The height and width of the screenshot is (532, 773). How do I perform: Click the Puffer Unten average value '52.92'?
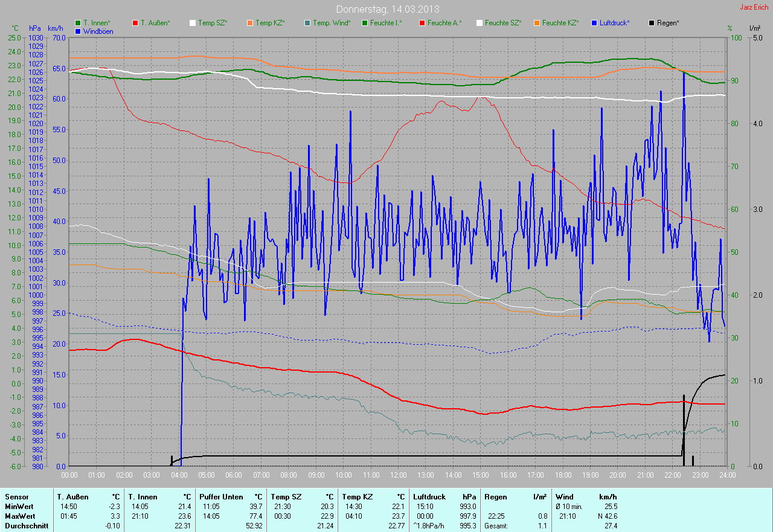click(254, 526)
